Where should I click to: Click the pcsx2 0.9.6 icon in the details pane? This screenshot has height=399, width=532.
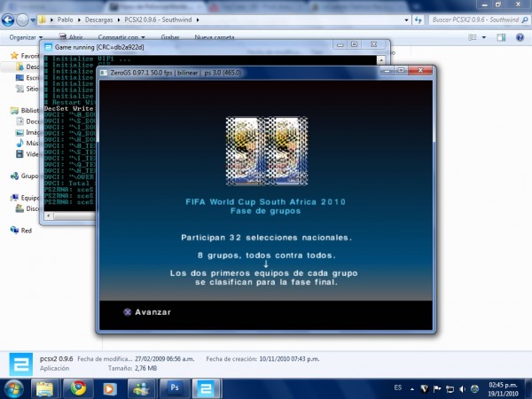point(21,364)
